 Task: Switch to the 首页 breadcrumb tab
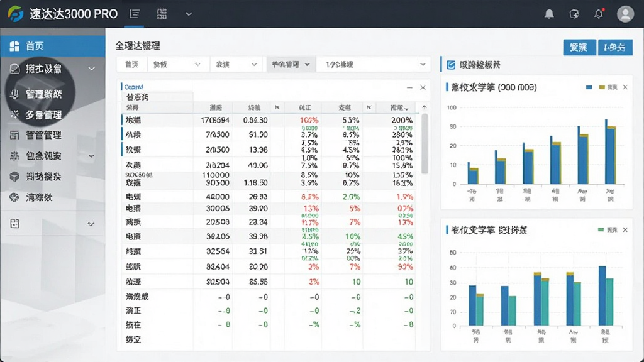click(131, 65)
